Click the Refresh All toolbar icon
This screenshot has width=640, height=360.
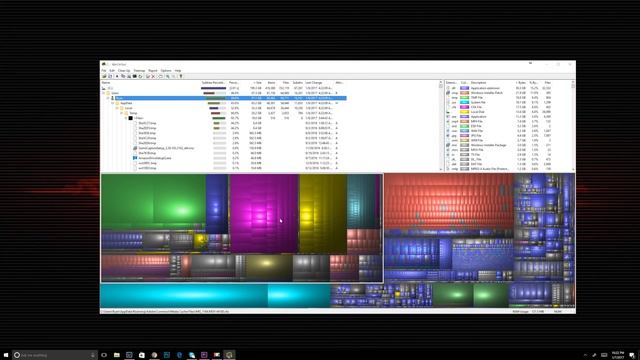110,76
